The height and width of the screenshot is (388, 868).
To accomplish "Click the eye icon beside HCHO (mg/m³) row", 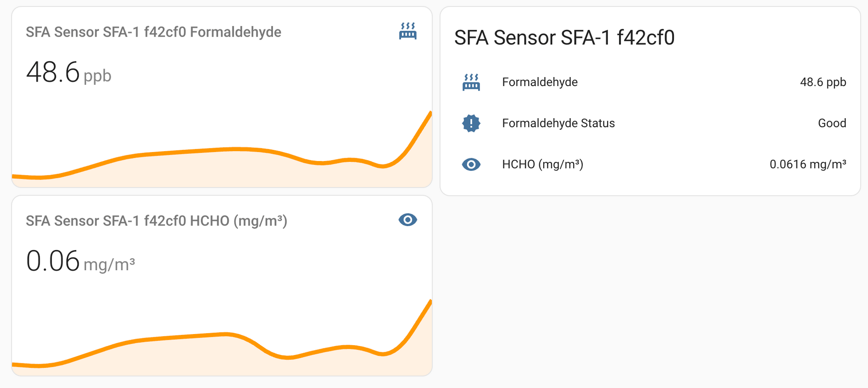I will [x=471, y=165].
